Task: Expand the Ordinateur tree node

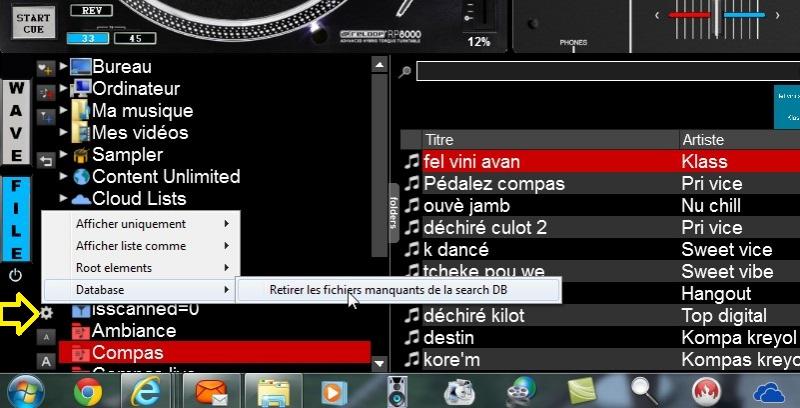Action: pyautogui.click(x=63, y=88)
